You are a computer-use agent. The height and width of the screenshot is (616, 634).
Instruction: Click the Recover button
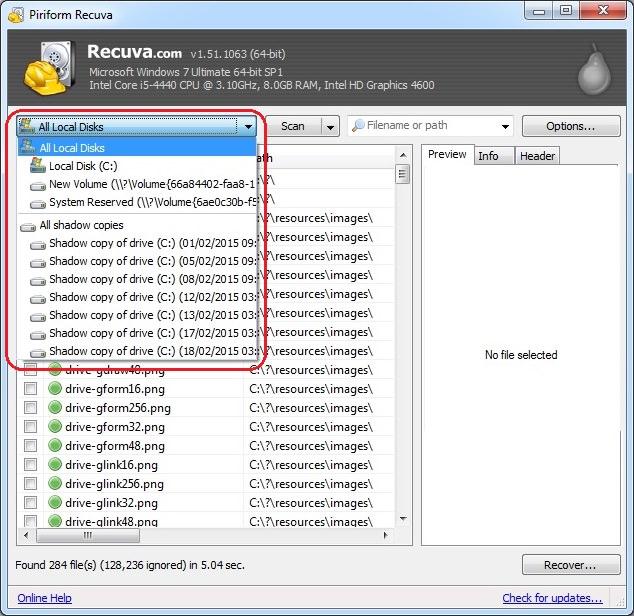pos(571,565)
